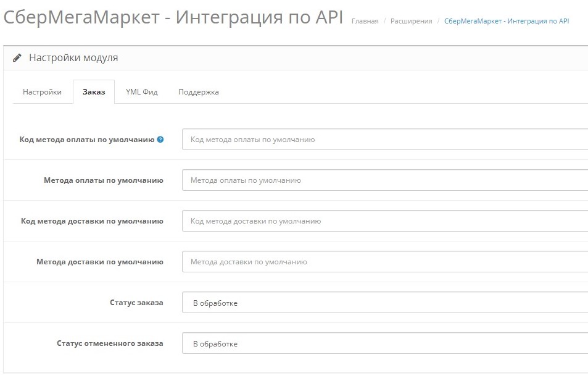
Task: Focus the Код метода доставки по умолчанию field
Action: (385, 220)
